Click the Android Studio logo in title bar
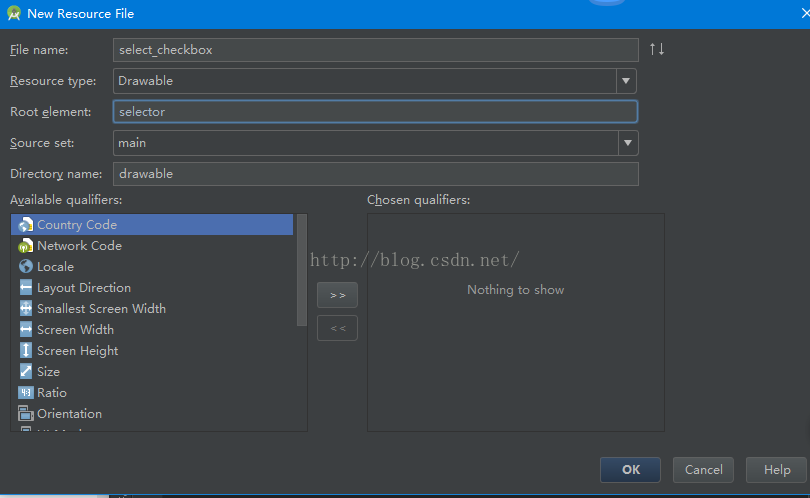Screen dimensions: 810x498 (x=14, y=13)
